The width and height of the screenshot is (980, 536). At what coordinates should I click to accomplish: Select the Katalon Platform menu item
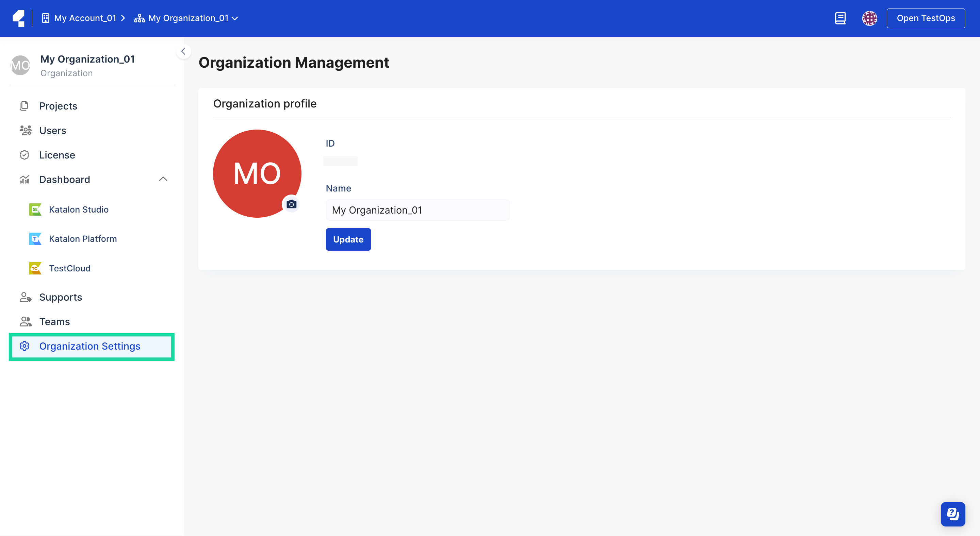click(x=83, y=238)
